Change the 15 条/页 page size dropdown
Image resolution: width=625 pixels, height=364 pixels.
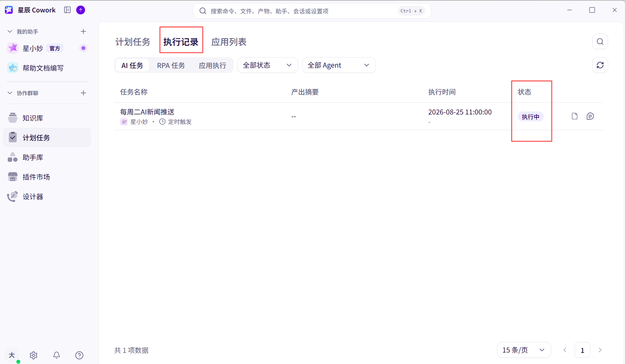pos(524,350)
